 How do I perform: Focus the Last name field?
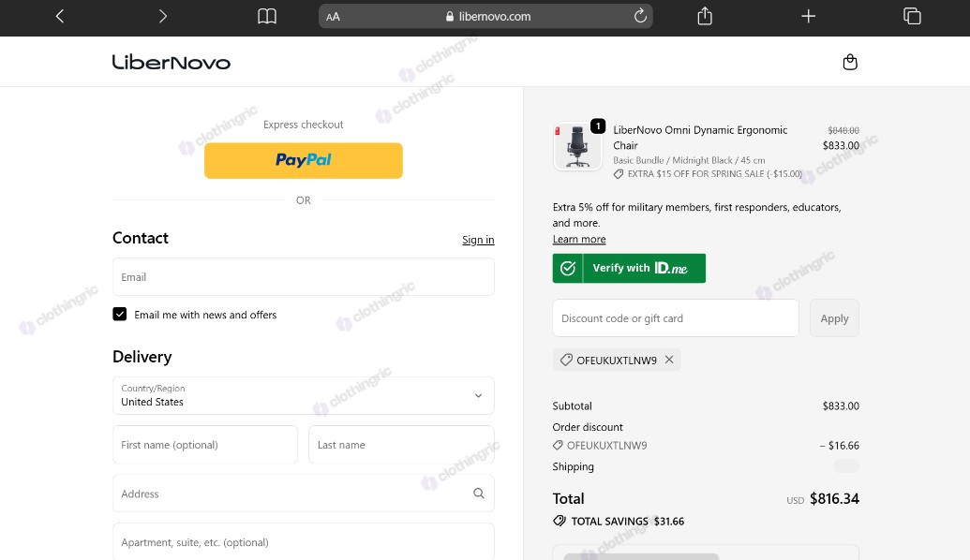[x=401, y=445]
